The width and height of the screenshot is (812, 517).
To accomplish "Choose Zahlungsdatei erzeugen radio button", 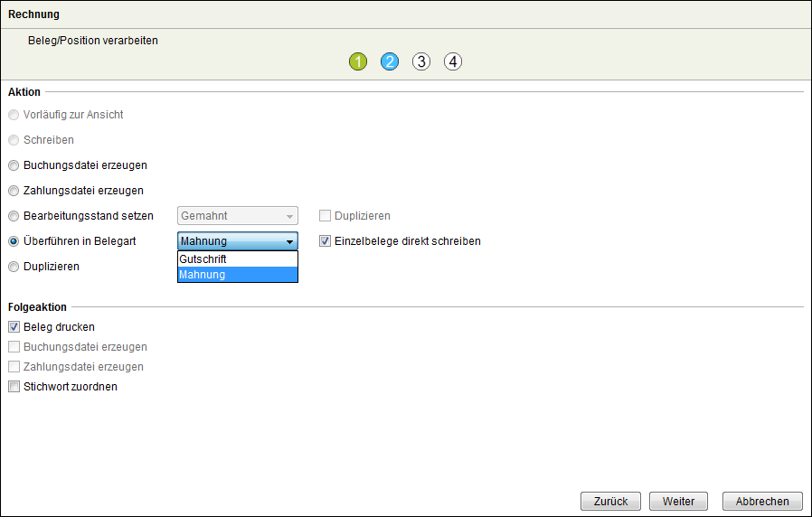I will [14, 191].
